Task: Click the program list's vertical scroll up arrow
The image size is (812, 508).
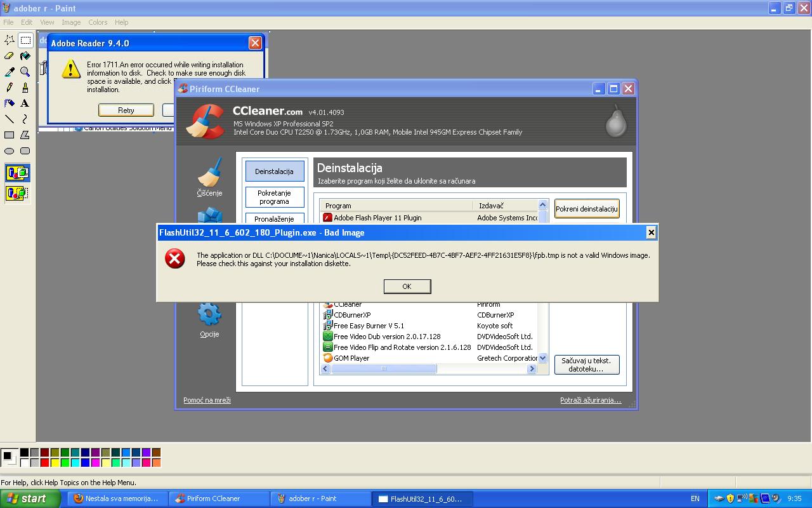Action: pos(543,204)
